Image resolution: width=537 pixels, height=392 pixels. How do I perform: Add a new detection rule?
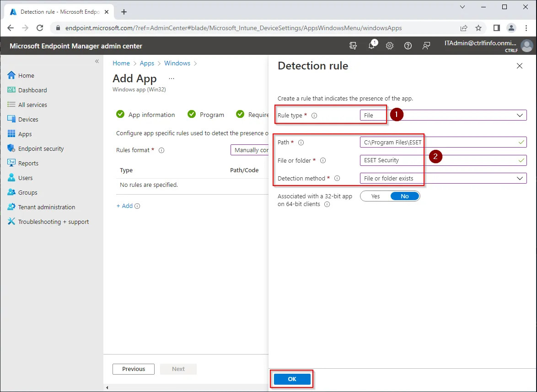[x=125, y=206]
